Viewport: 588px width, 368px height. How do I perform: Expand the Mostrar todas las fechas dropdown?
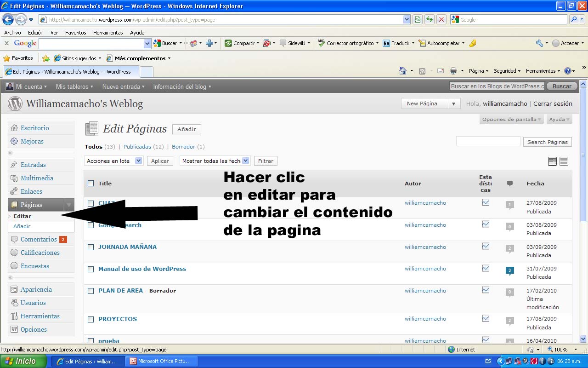click(x=215, y=161)
